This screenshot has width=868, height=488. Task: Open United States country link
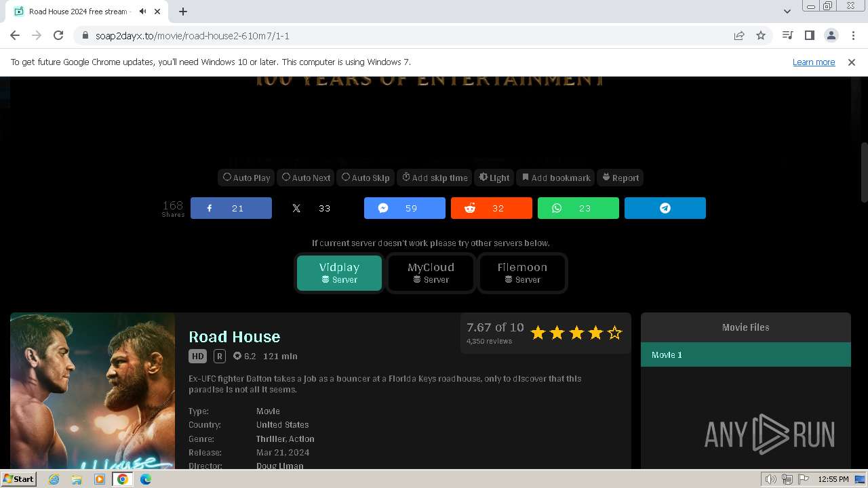point(282,424)
